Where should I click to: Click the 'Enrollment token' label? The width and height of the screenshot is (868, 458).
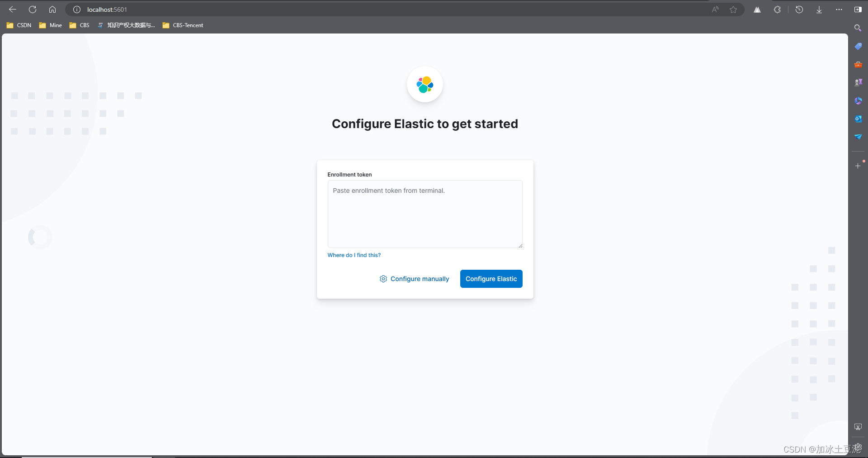[349, 175]
